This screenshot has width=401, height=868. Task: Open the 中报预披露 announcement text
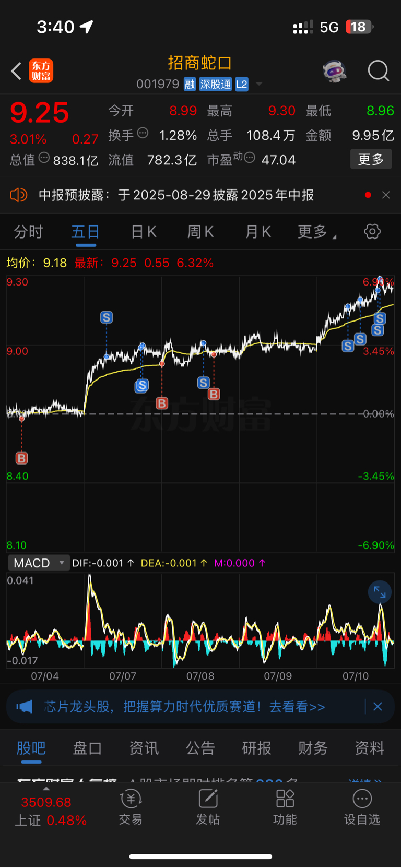click(176, 195)
